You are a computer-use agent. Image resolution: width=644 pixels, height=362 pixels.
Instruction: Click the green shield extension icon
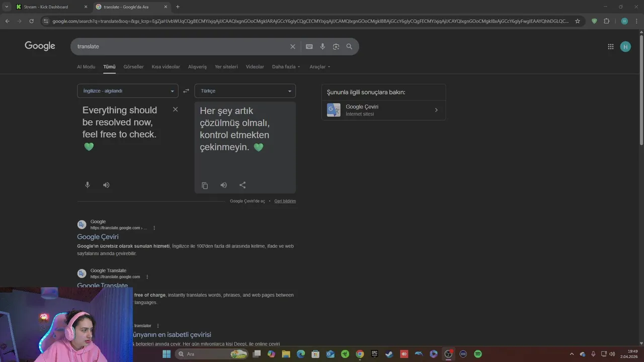(x=594, y=21)
